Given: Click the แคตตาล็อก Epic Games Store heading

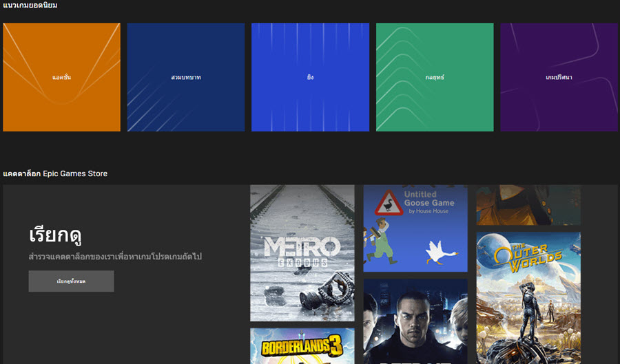Looking at the screenshot, I should [55, 173].
